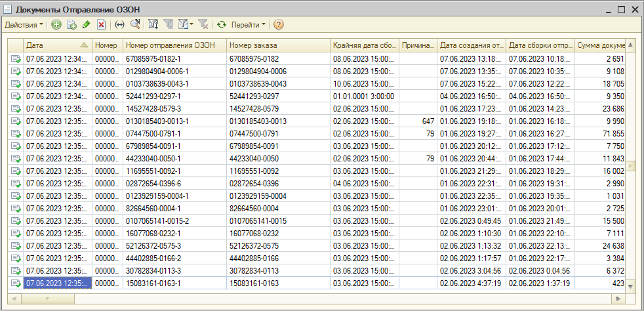Viewport: 644px width, 311px height.
Task: Select order number cell 52126372-0575
Action: coord(279,245)
